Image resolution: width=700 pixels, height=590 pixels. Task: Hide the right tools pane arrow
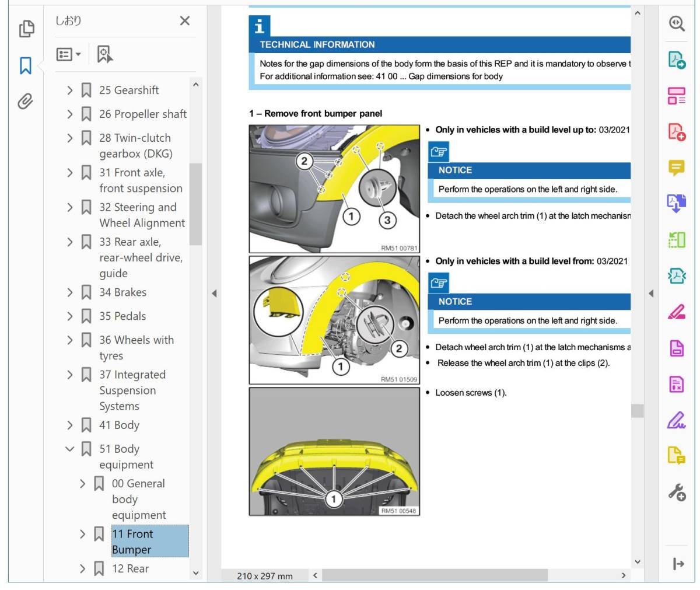coord(651,294)
